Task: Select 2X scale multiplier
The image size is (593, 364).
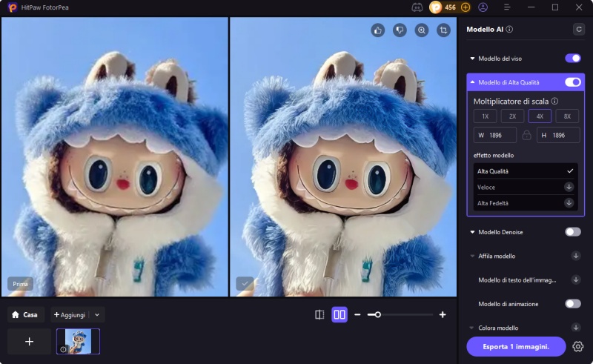Action: click(512, 116)
